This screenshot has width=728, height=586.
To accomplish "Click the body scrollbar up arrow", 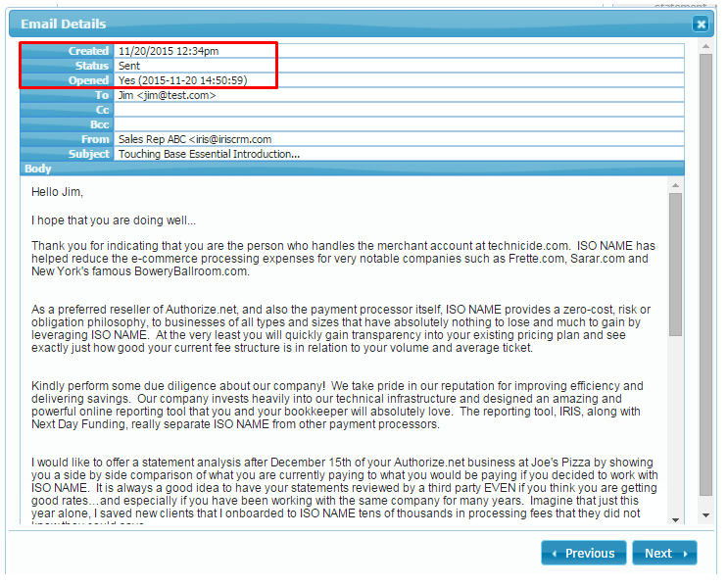I will coord(675,185).
